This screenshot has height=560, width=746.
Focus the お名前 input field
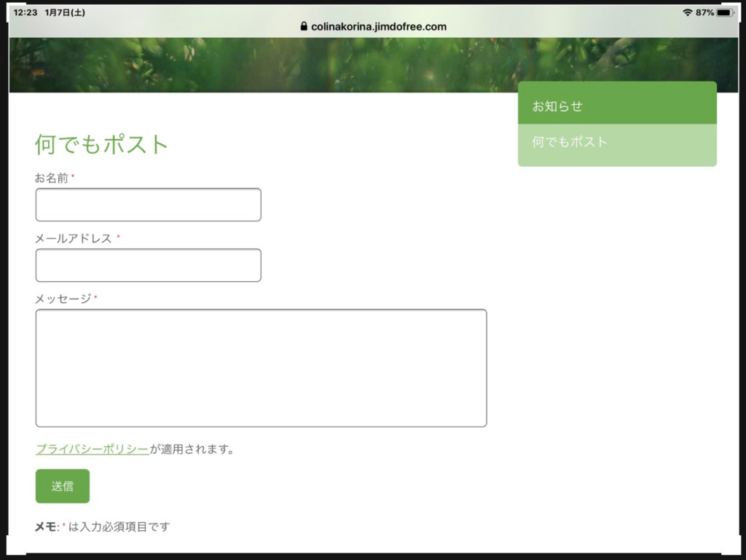coord(148,205)
